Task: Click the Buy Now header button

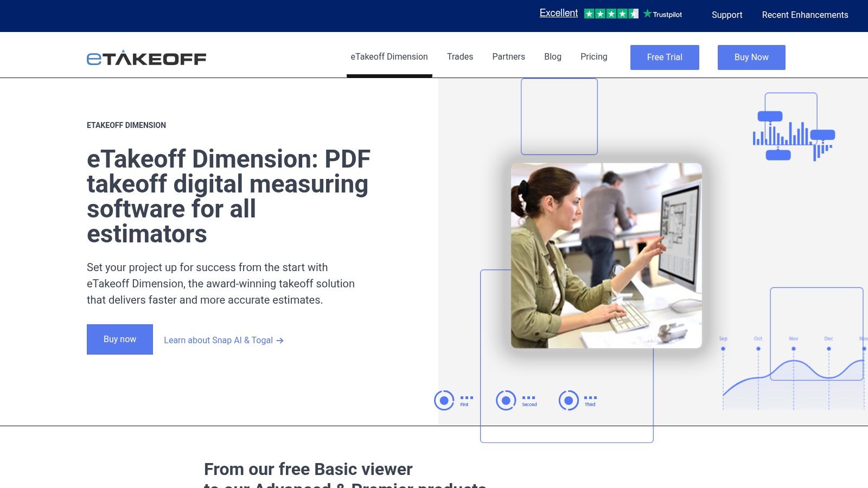Action: click(751, 57)
